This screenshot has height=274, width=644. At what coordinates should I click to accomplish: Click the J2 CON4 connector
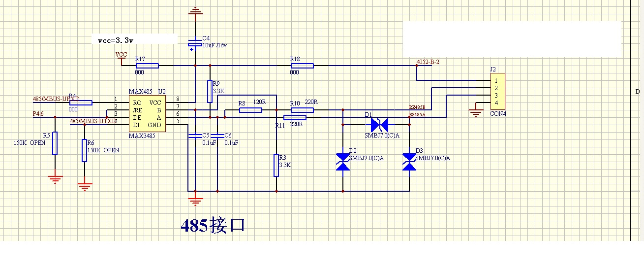pyautogui.click(x=498, y=92)
